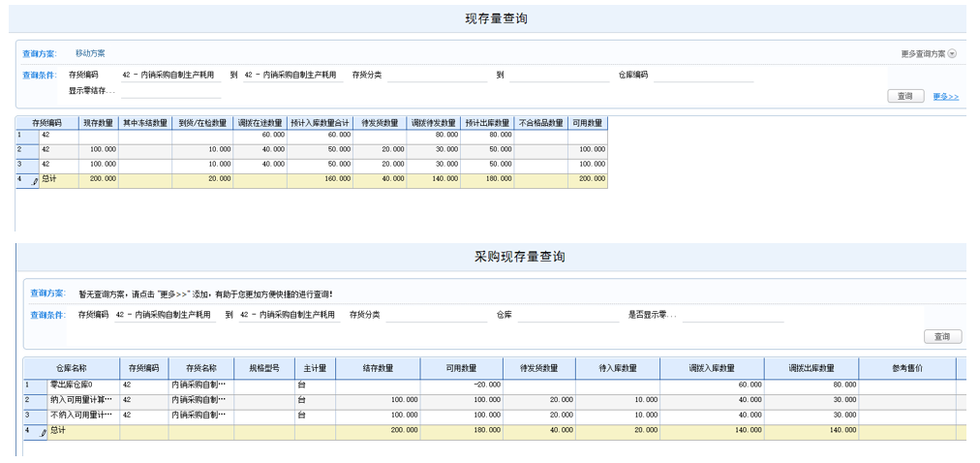
Task: Click the 到货/在检数量 column header
Action: (202, 123)
